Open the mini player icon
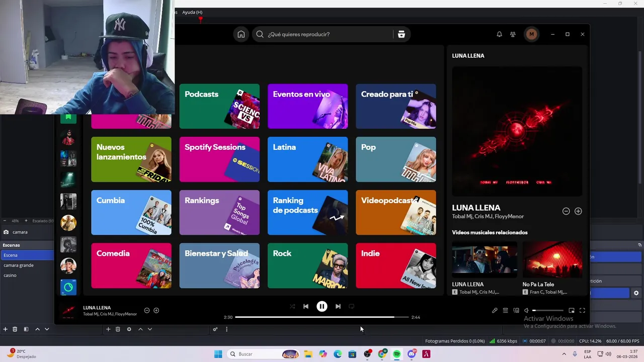Image resolution: width=644 pixels, height=362 pixels. click(x=572, y=311)
